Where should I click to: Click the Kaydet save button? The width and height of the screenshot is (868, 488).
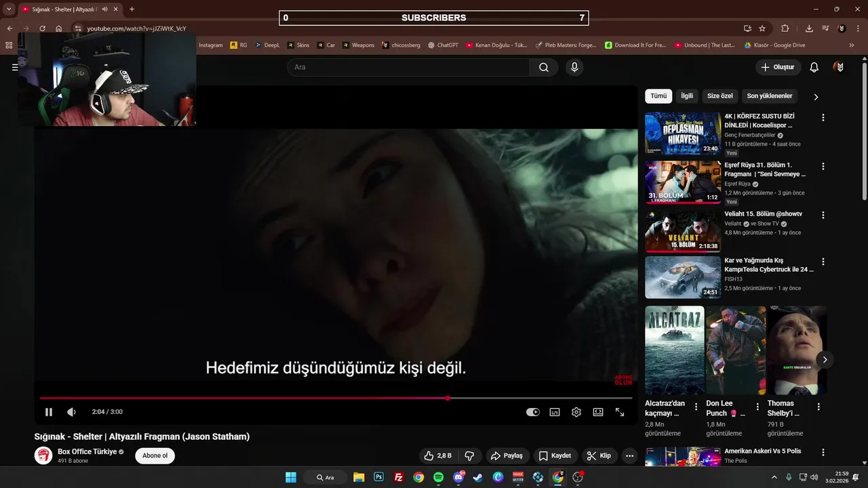[x=555, y=455]
